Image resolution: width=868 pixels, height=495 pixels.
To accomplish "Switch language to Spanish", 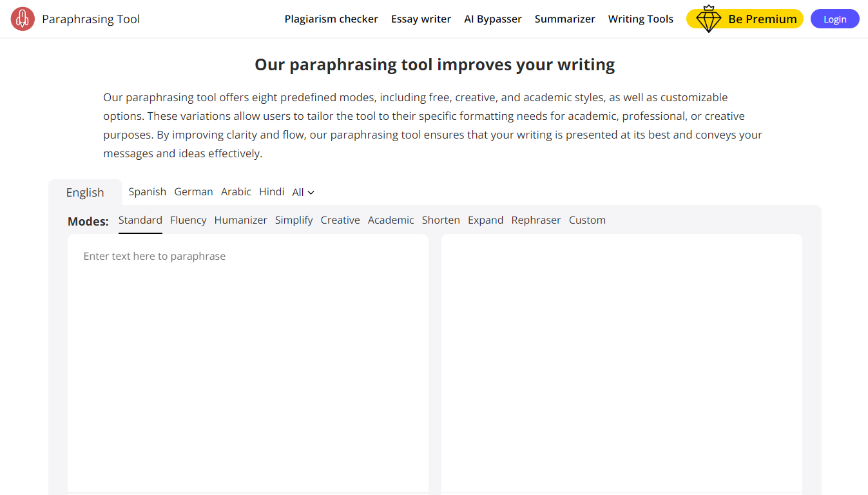I will click(x=148, y=192).
